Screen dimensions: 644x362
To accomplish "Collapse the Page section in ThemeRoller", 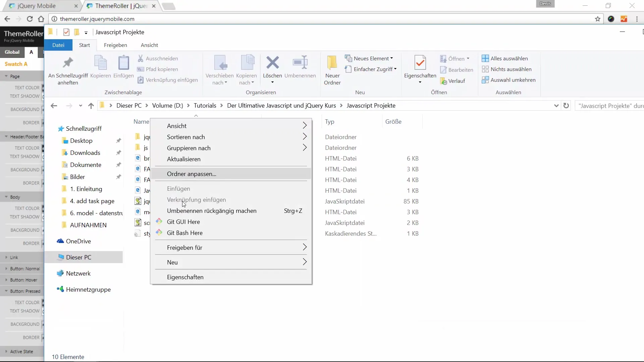I will tap(6, 76).
